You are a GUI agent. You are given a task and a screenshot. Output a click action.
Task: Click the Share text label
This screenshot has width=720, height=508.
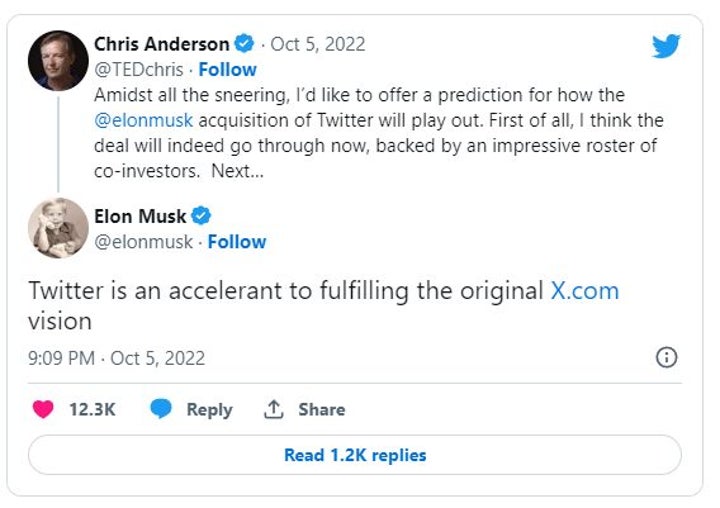pos(321,409)
